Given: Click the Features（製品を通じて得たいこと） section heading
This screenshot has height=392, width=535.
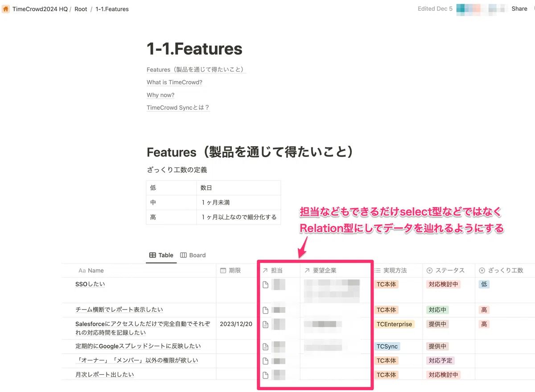Looking at the screenshot, I should 251,152.
